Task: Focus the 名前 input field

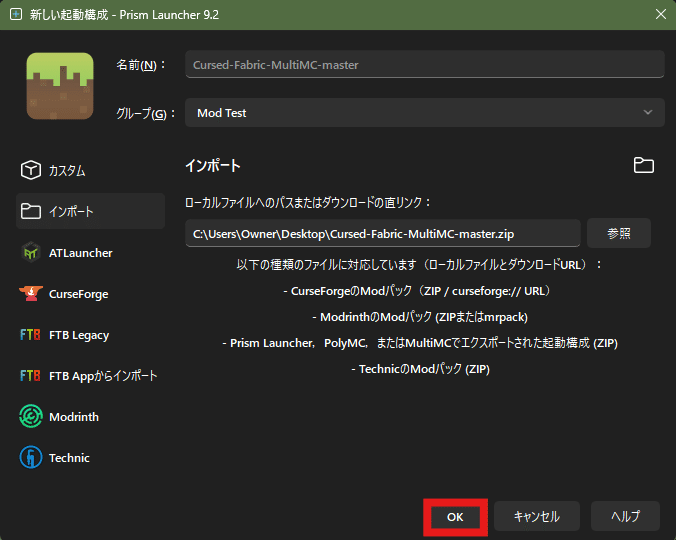Action: point(425,64)
